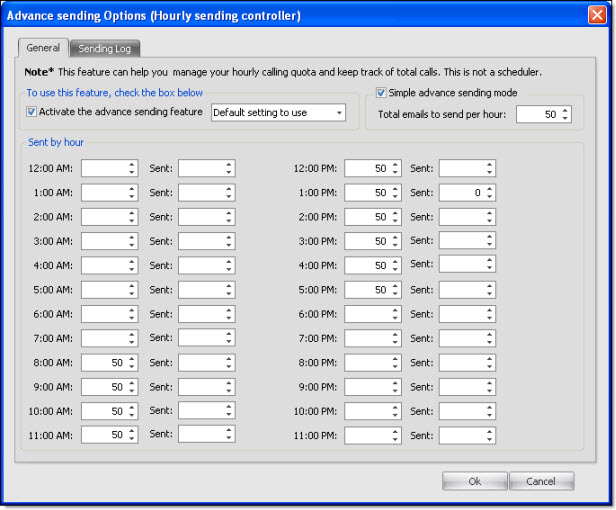Decrease the 9:00 AM quota value
This screenshot has width=616, height=510.
[132, 391]
